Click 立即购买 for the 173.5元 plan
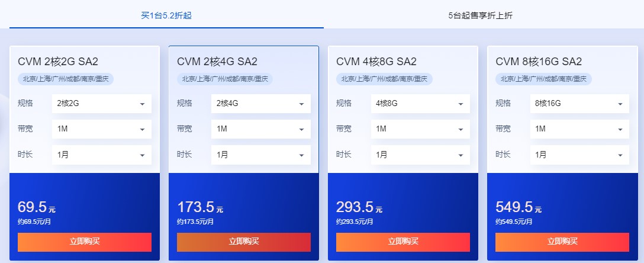The width and height of the screenshot is (644, 263). pyautogui.click(x=244, y=242)
